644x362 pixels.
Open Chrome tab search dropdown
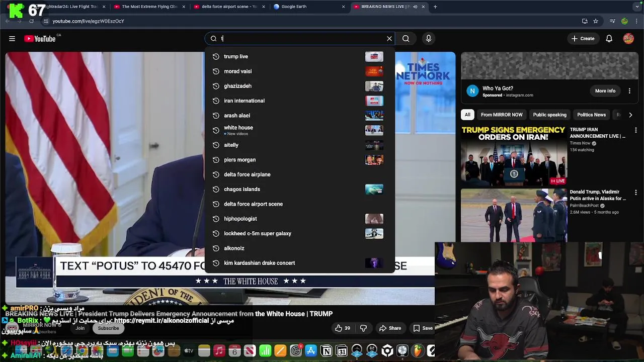click(637, 7)
